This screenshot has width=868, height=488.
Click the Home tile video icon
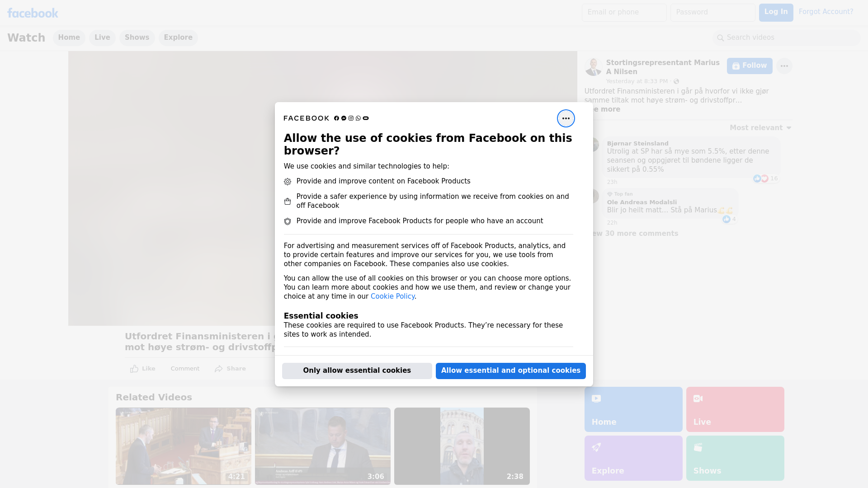tap(596, 399)
